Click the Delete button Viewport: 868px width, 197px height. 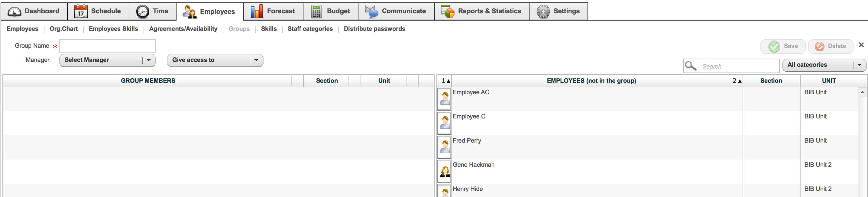tap(830, 47)
